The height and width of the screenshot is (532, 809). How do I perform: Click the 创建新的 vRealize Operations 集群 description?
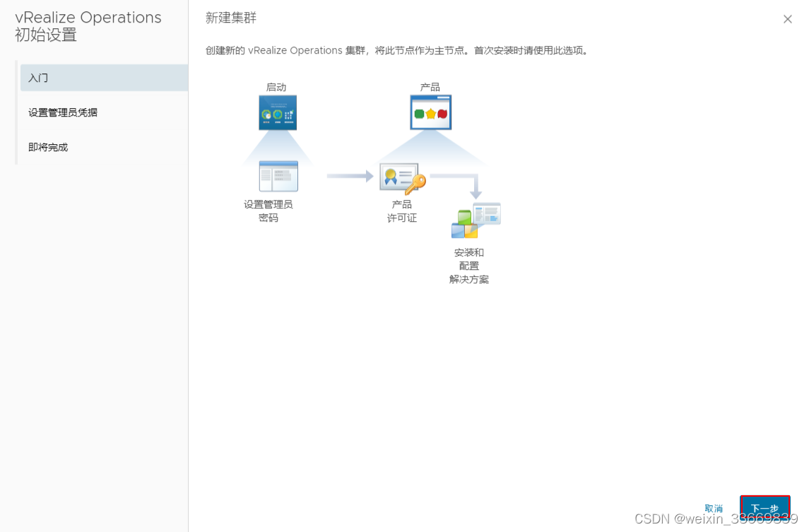(397, 51)
